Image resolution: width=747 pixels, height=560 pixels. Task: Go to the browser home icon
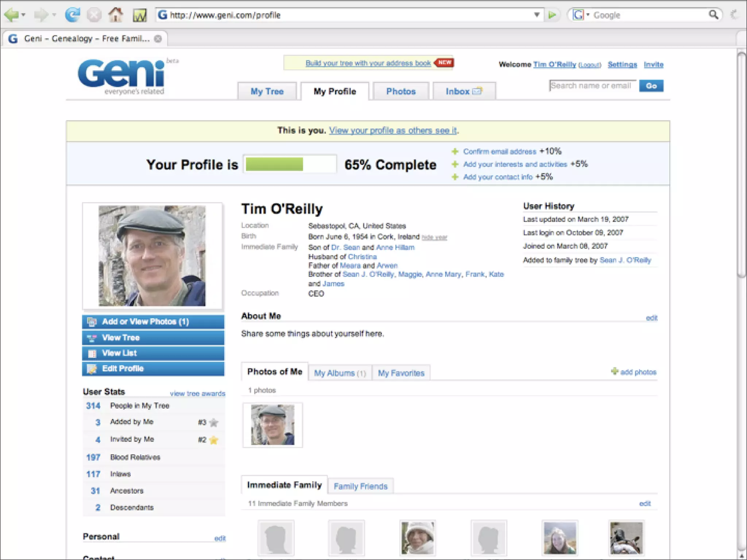(x=116, y=15)
